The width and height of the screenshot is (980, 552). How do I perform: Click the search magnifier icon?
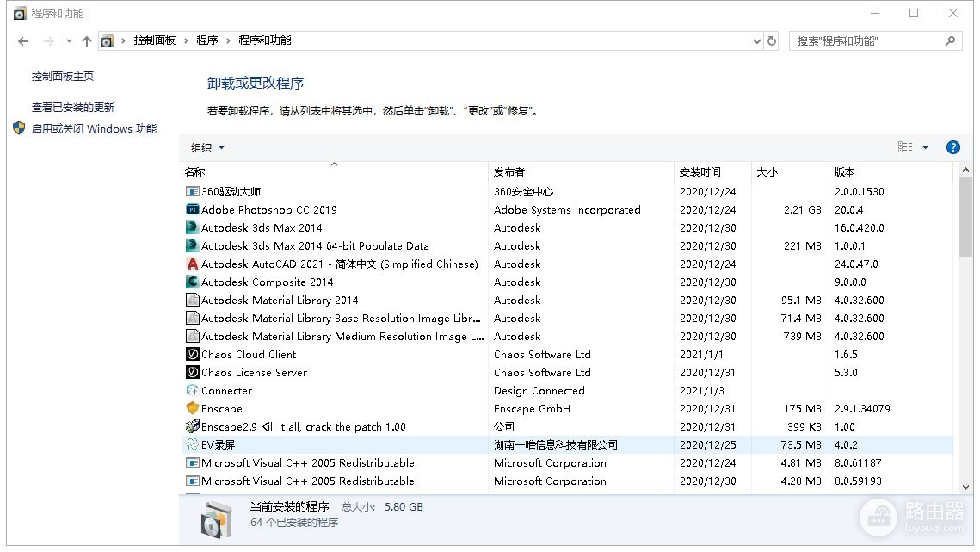[x=950, y=40]
